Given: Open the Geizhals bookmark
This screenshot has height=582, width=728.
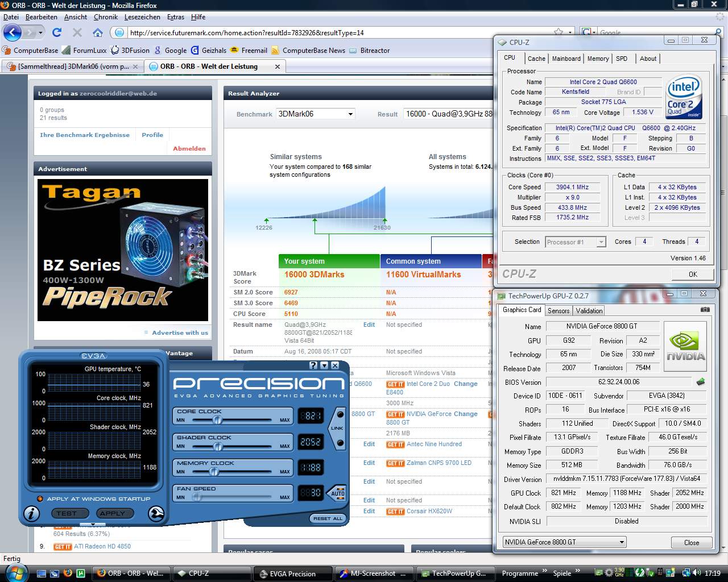Looking at the screenshot, I should (x=209, y=50).
